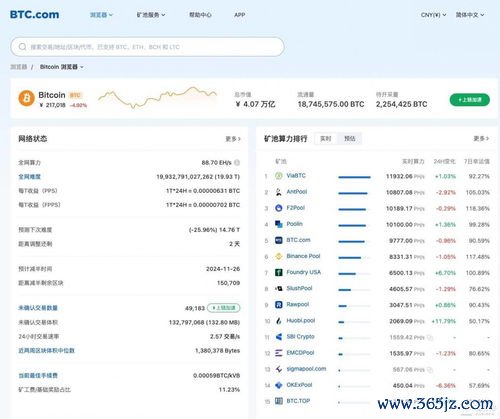
Task: Select the 实时 tab in pool ranking
Action: (326, 139)
